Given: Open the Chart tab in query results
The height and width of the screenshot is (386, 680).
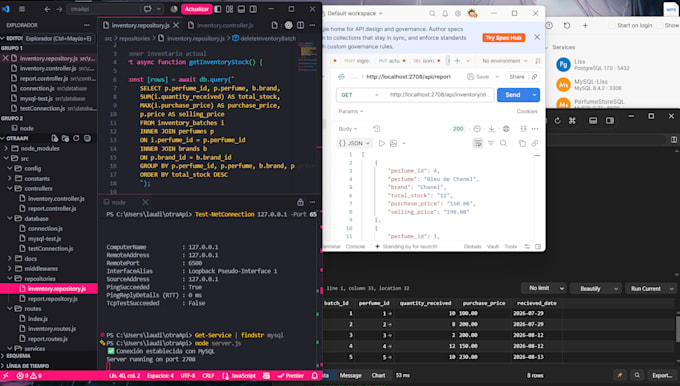Looking at the screenshot, I should pos(378,376).
